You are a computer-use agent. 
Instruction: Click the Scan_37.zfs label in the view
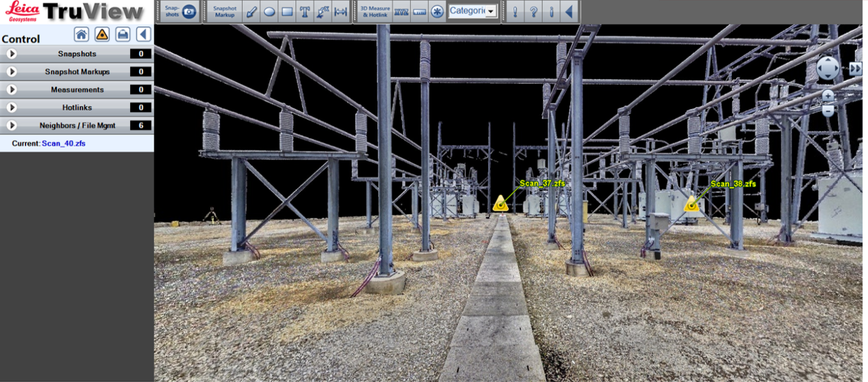(543, 183)
